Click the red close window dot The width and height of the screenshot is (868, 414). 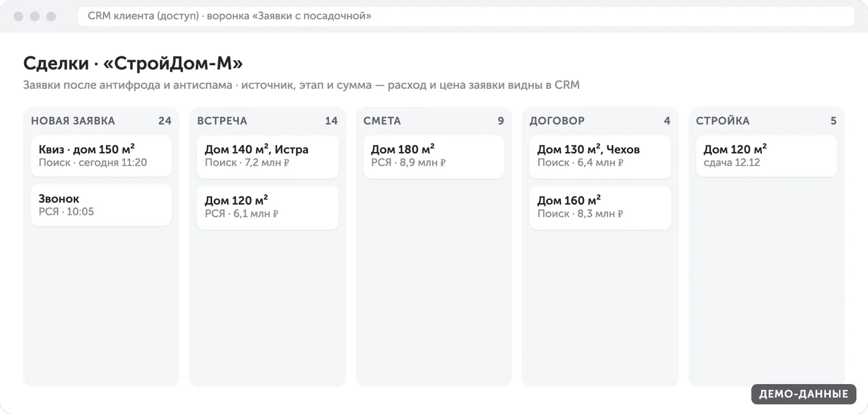click(x=19, y=17)
